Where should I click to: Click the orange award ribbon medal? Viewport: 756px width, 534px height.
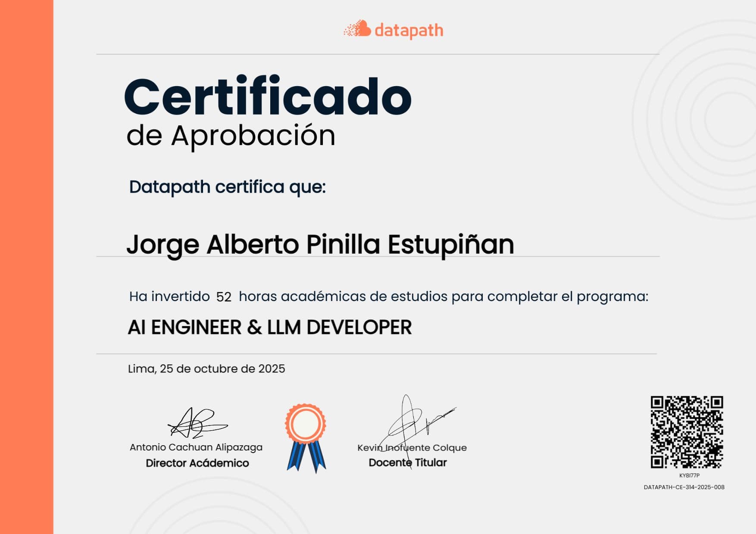click(305, 423)
